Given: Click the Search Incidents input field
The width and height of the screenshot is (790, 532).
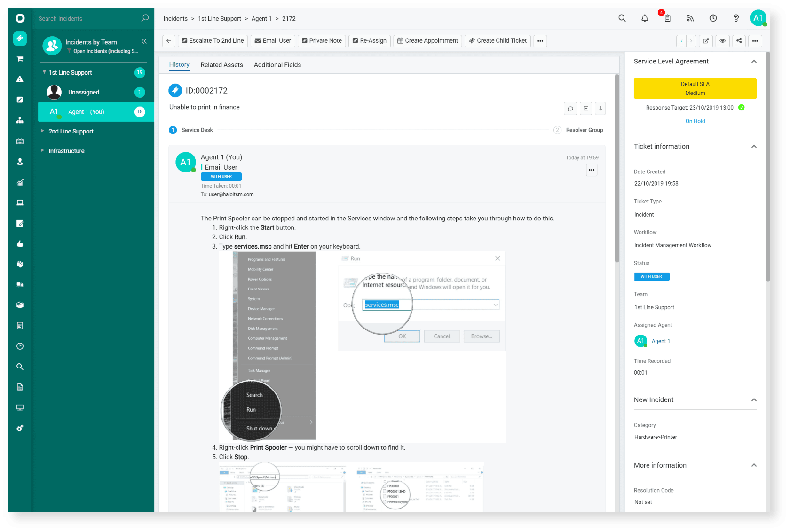Looking at the screenshot, I should pos(87,19).
